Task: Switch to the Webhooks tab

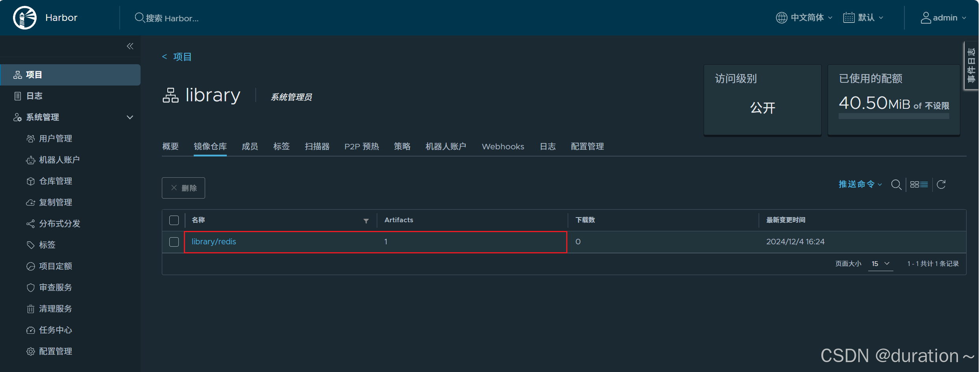Action: tap(503, 147)
